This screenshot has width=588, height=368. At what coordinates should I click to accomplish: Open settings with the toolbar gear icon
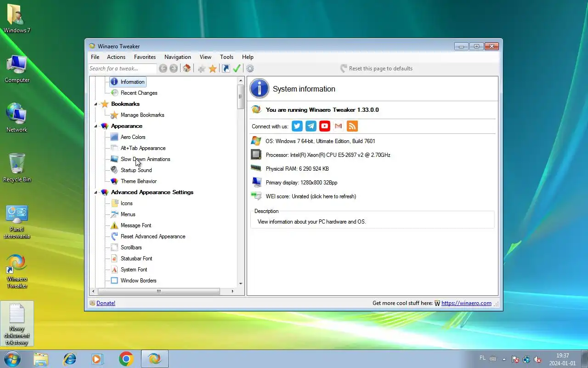(x=250, y=69)
